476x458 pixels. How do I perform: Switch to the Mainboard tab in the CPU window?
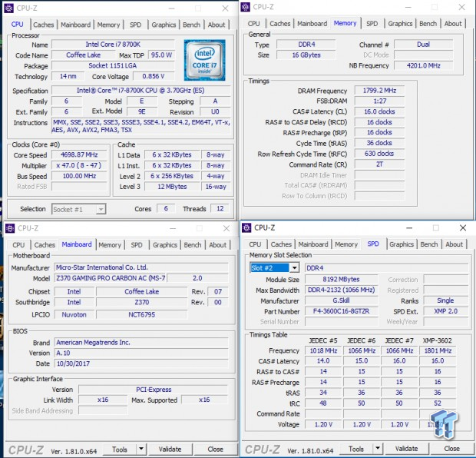(75, 25)
